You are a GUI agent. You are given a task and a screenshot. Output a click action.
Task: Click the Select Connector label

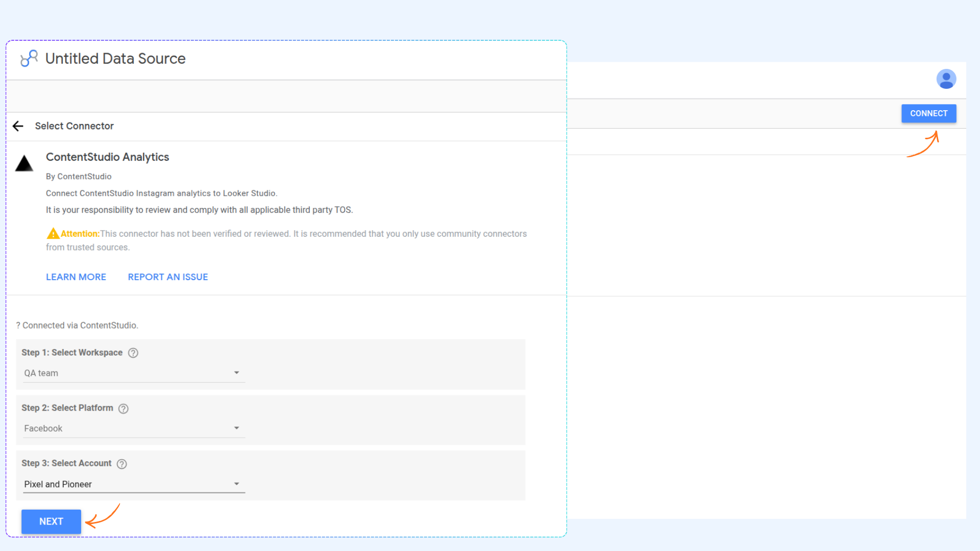75,126
